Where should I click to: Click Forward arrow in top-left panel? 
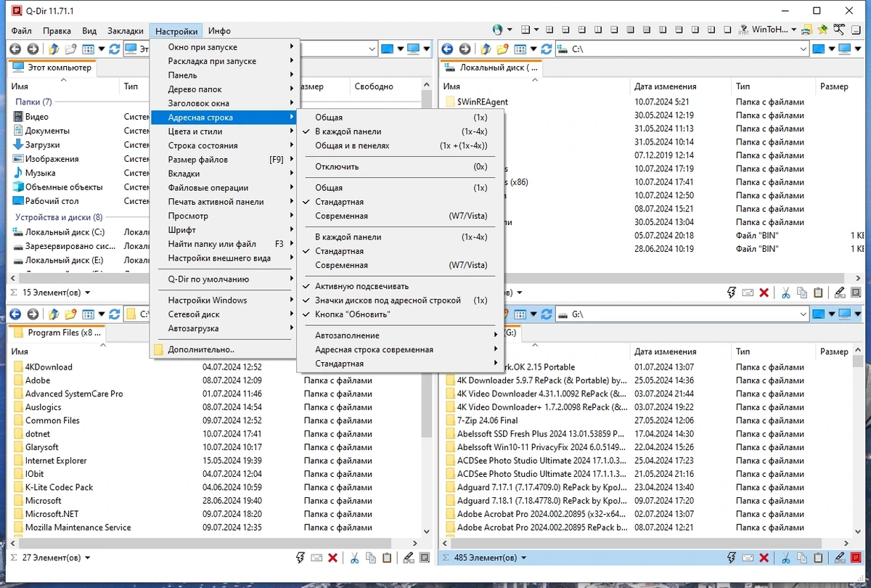coord(33,49)
